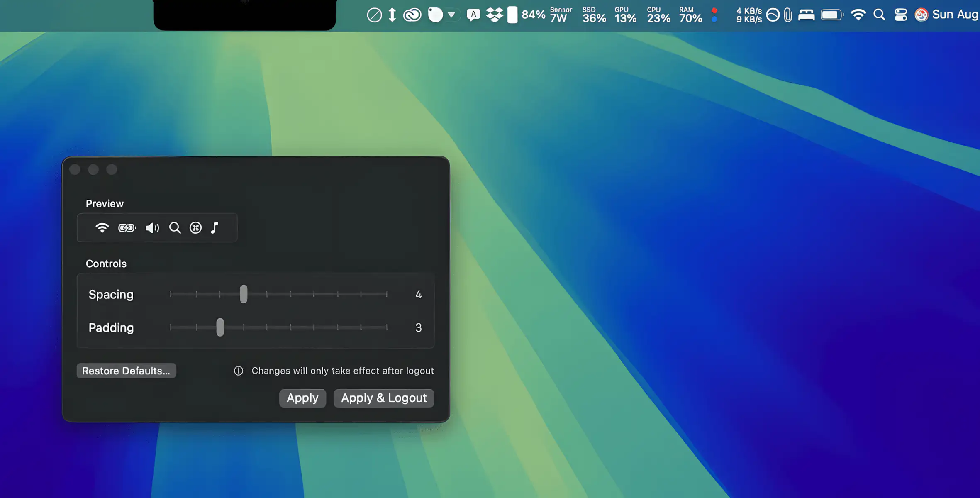Click the Padding slider handle
This screenshot has height=498, width=980.
coord(220,327)
